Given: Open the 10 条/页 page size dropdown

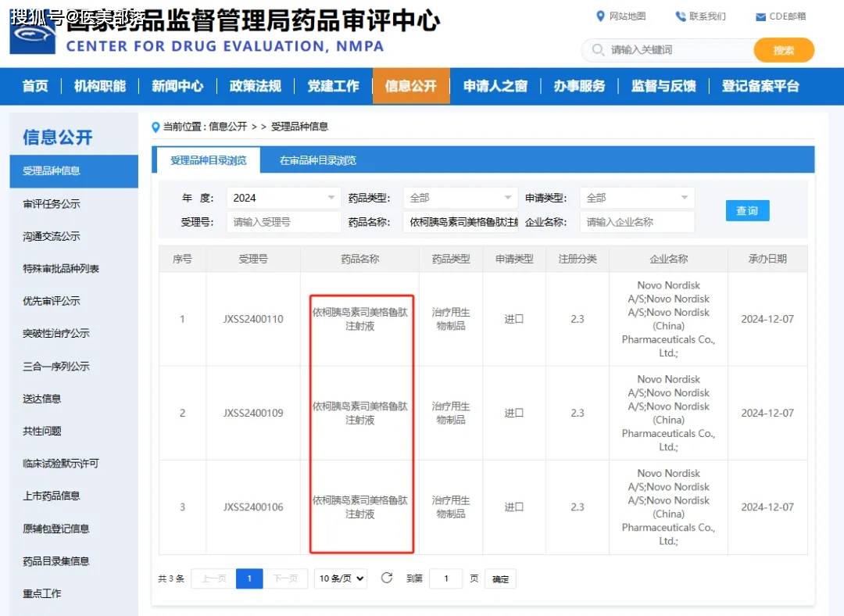Looking at the screenshot, I should [x=341, y=578].
